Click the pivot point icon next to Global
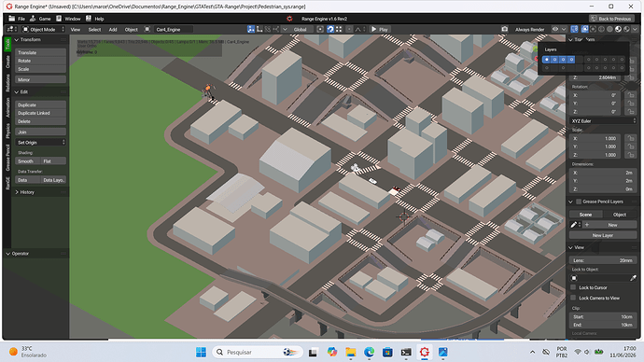This screenshot has height=362, width=644. 320,29
